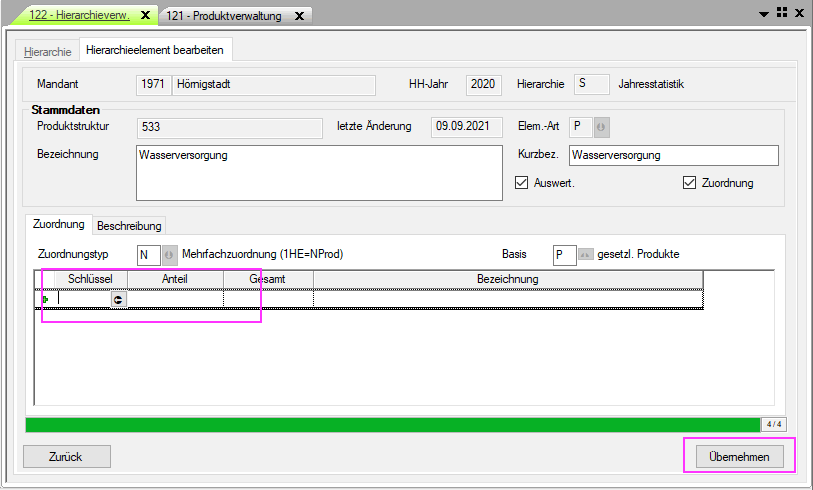The width and height of the screenshot is (813, 490).
Task: Close the 121 - Produktverwaltung tab
Action: tap(299, 15)
